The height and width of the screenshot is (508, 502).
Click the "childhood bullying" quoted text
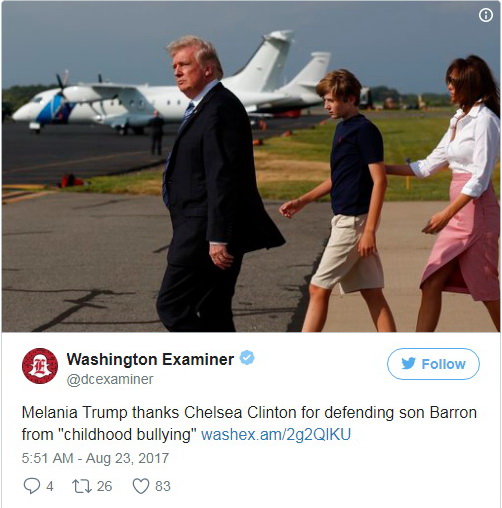click(127, 435)
